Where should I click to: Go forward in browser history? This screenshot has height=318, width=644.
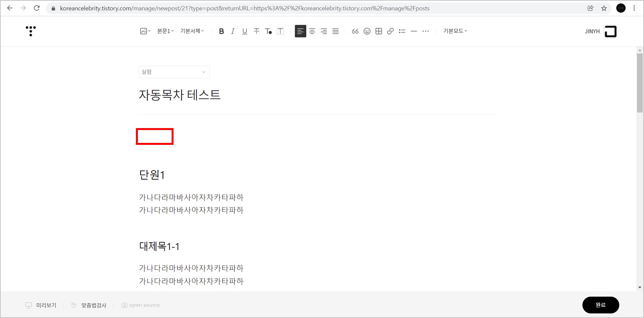pos(23,8)
